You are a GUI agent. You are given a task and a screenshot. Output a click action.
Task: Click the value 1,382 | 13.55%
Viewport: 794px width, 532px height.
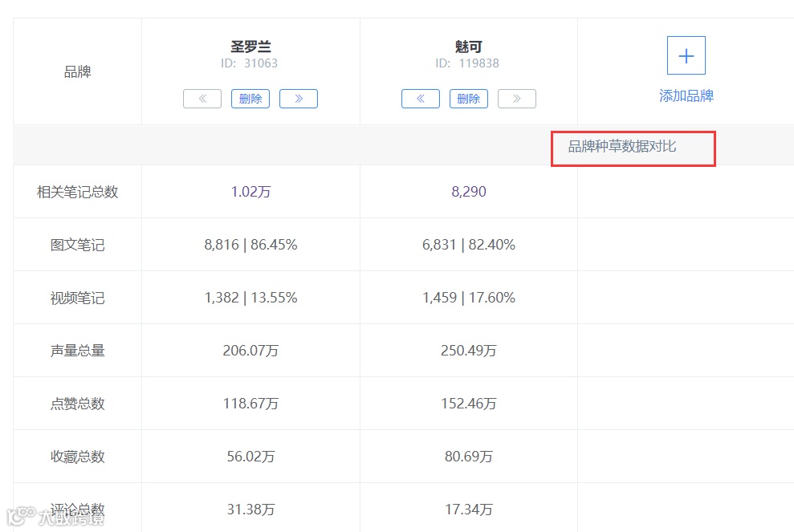coord(250,298)
